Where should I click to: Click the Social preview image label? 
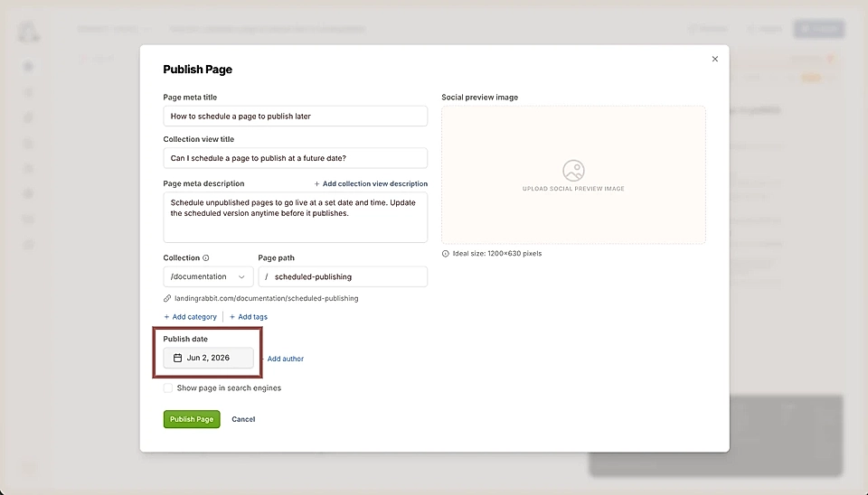(x=480, y=98)
